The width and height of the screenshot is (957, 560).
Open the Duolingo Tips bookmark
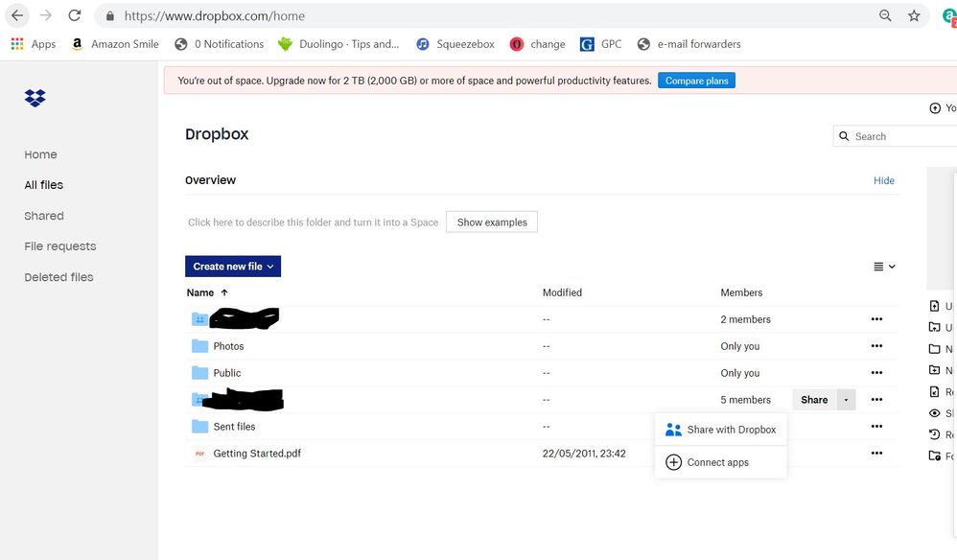(x=338, y=44)
